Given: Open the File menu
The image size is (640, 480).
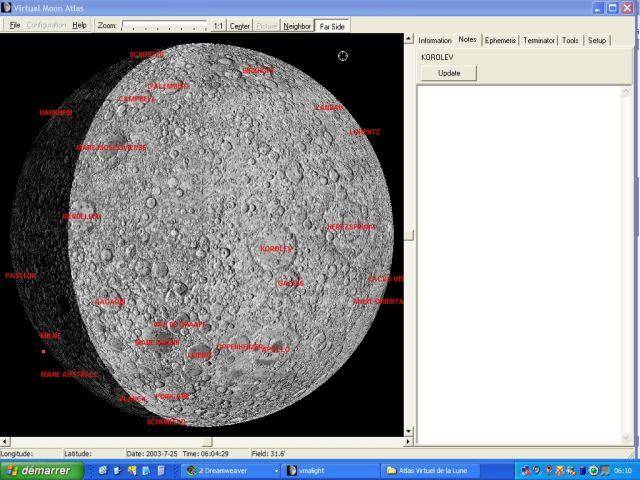Looking at the screenshot, I should click(15, 25).
